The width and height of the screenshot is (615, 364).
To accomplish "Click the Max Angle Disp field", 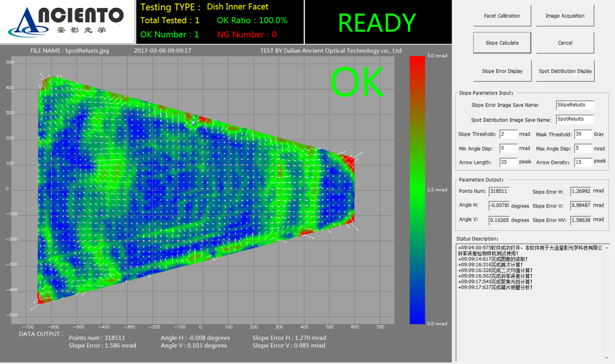I will pos(583,149).
